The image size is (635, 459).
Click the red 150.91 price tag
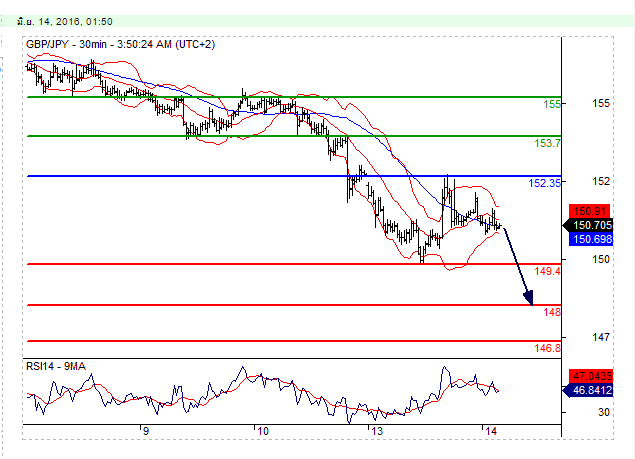(590, 211)
